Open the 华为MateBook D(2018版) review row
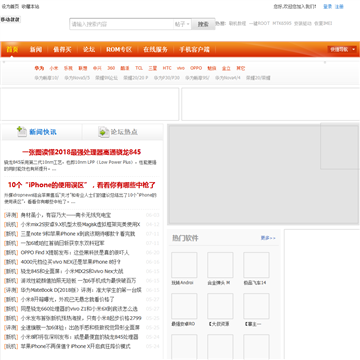360x360 pixels. coord(82,290)
